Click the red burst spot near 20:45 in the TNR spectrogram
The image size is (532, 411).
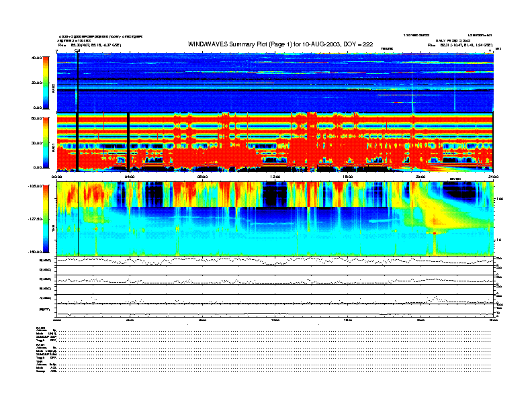pos(435,233)
